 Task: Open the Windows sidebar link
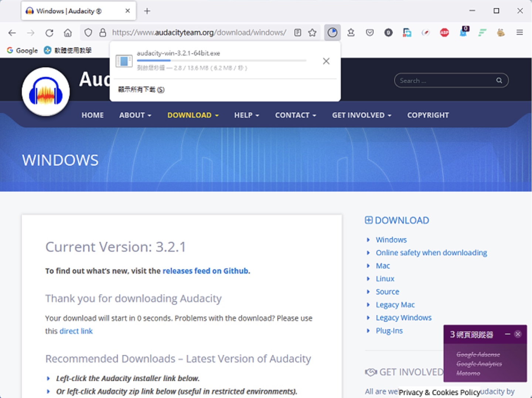coord(391,240)
